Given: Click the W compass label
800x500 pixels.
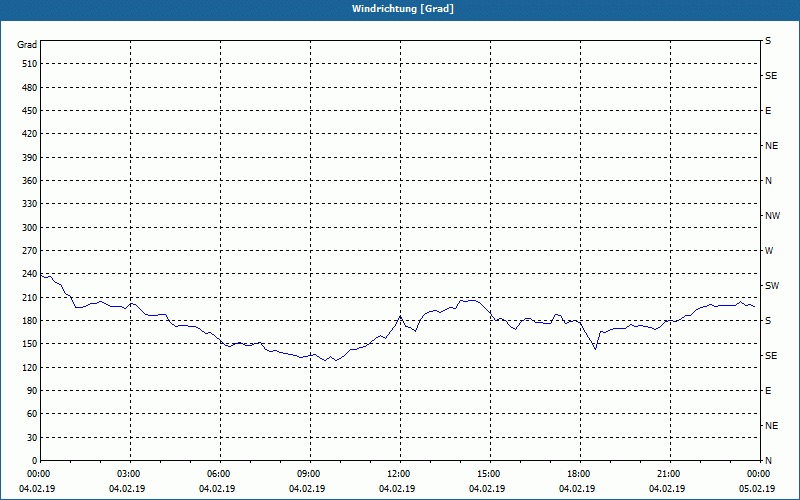Looking at the screenshot, I should [769, 251].
